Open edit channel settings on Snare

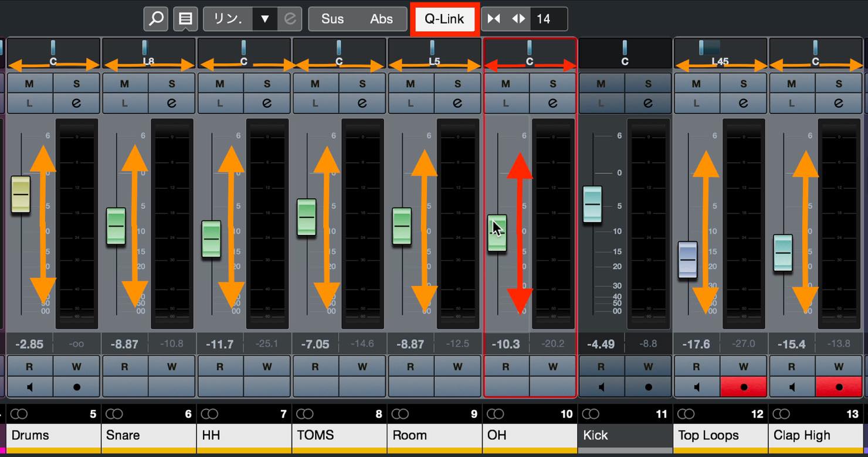coord(172,103)
